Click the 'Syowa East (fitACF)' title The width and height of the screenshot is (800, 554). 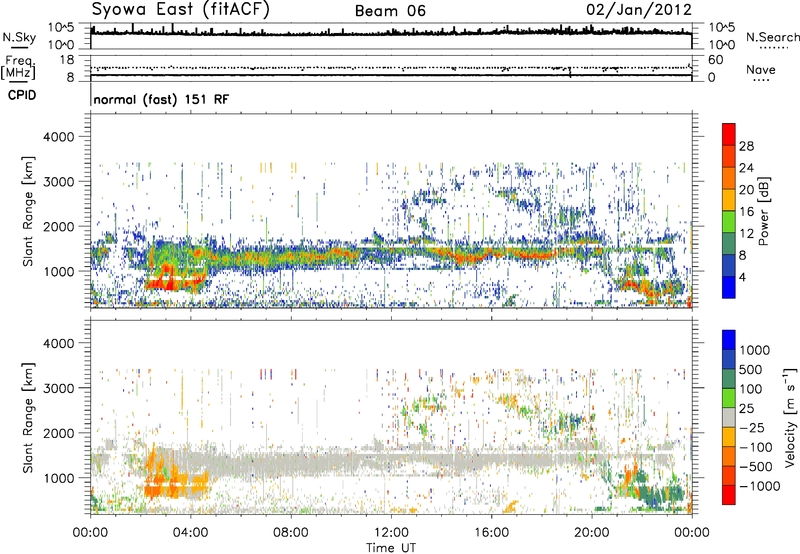pos(180,10)
